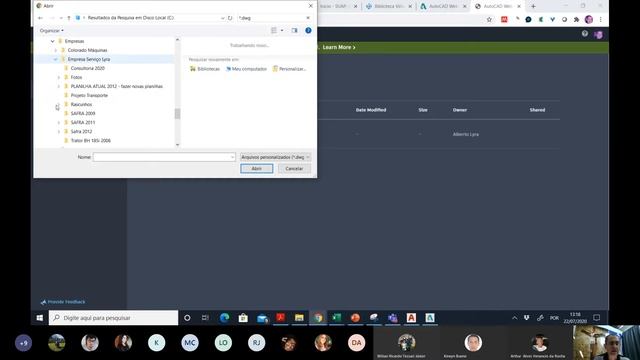Open the Arquivos personalizados file type dropdown
This screenshot has width=640, height=360.
click(x=275, y=157)
